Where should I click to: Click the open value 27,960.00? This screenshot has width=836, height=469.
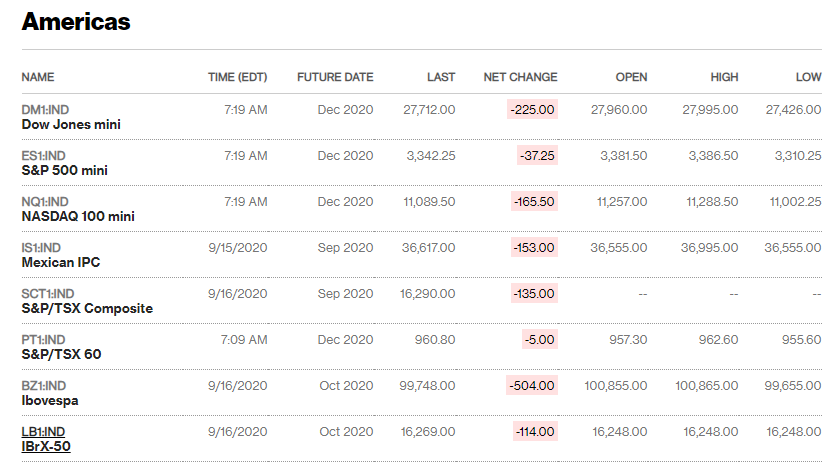pos(619,110)
